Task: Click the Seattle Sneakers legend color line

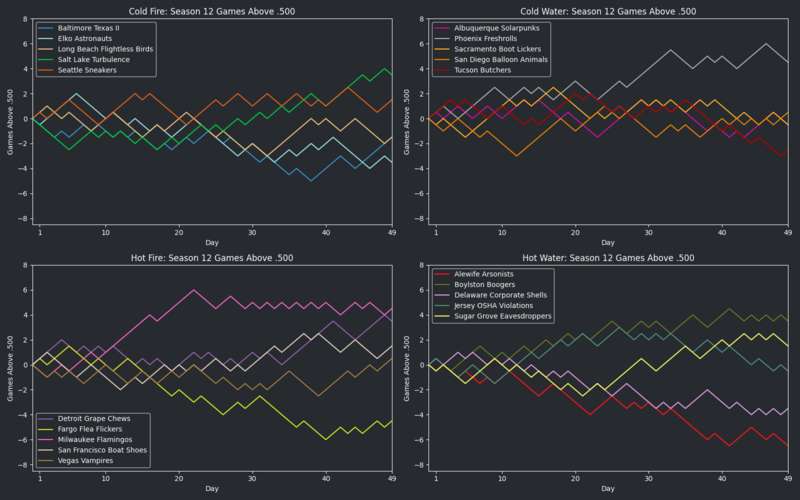Action: (46, 70)
